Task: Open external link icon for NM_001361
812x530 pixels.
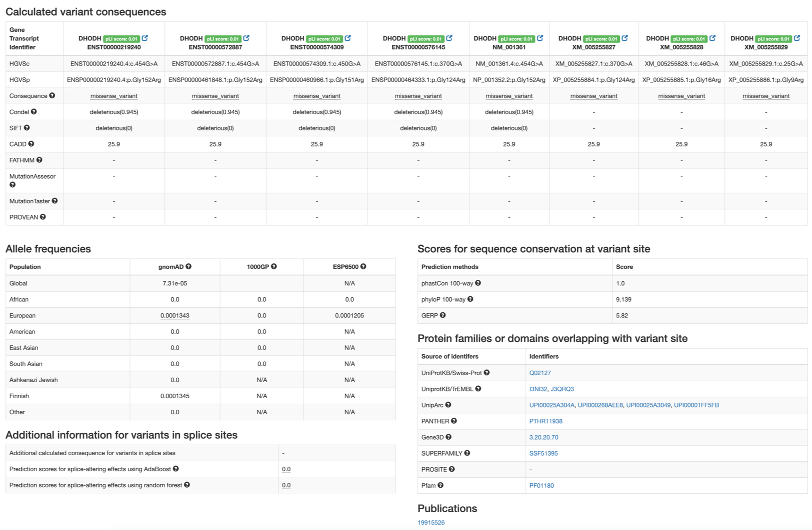Action: [x=540, y=38]
